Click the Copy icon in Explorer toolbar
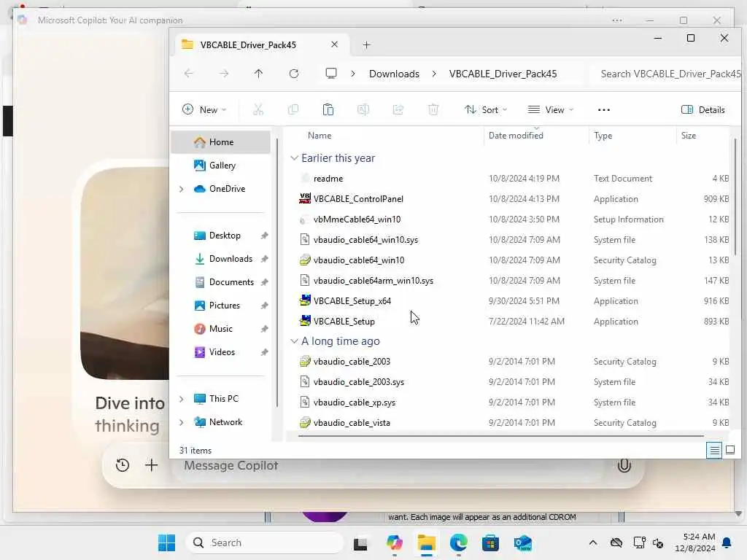747x560 pixels. [x=293, y=110]
